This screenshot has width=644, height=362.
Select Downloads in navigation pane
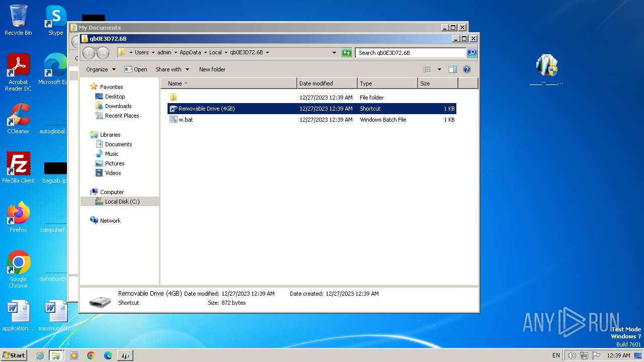[118, 106]
